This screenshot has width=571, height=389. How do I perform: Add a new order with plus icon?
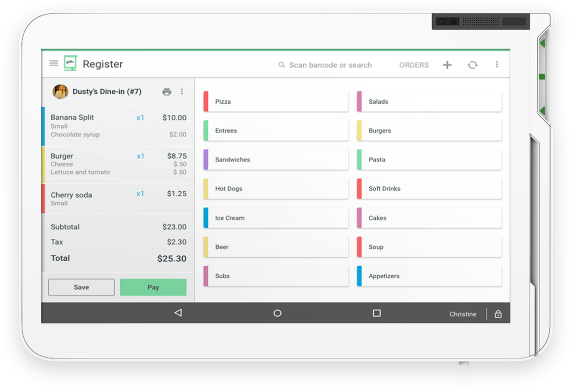coord(447,65)
